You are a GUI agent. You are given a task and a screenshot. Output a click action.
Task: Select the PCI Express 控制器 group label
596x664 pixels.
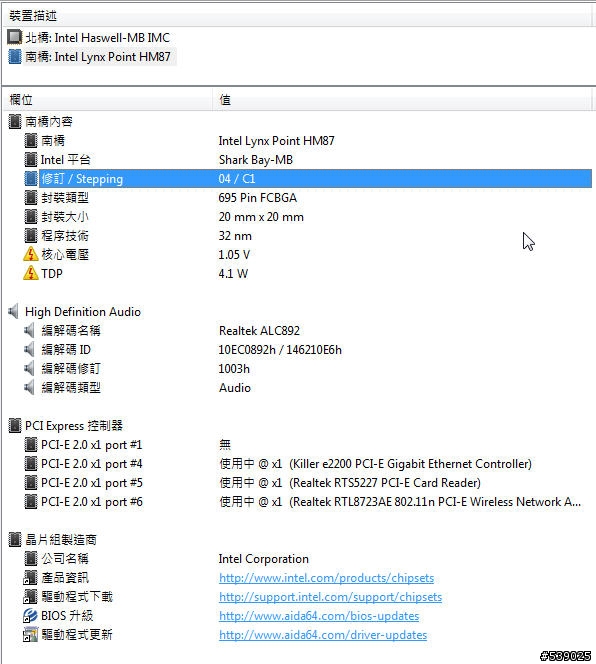click(74, 426)
